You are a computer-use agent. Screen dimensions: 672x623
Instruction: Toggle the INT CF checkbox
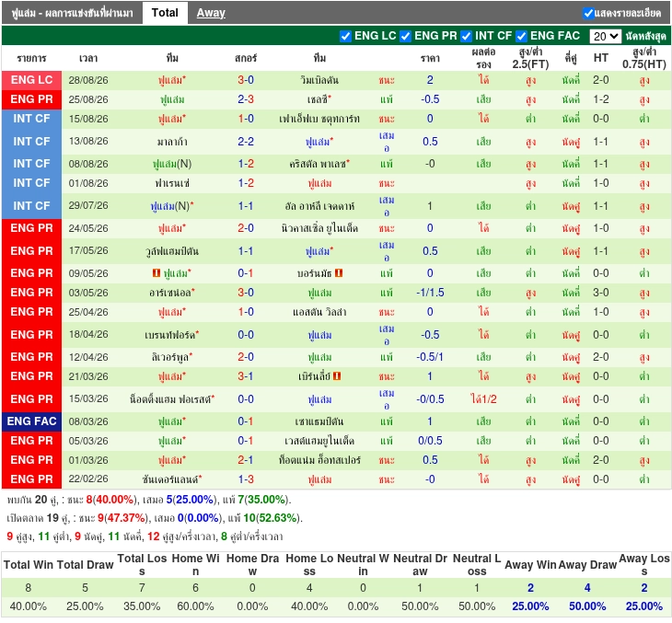point(467,36)
